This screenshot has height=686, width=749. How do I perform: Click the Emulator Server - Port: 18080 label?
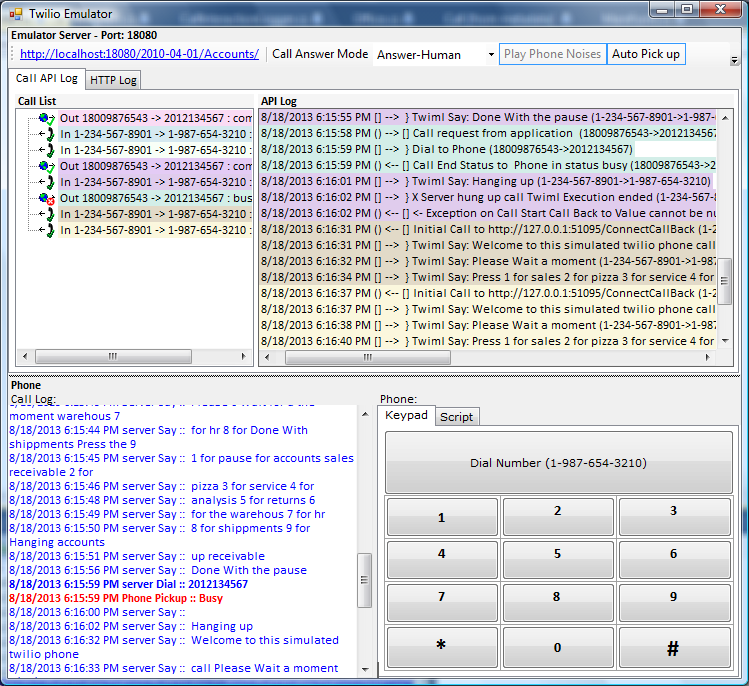84,35
